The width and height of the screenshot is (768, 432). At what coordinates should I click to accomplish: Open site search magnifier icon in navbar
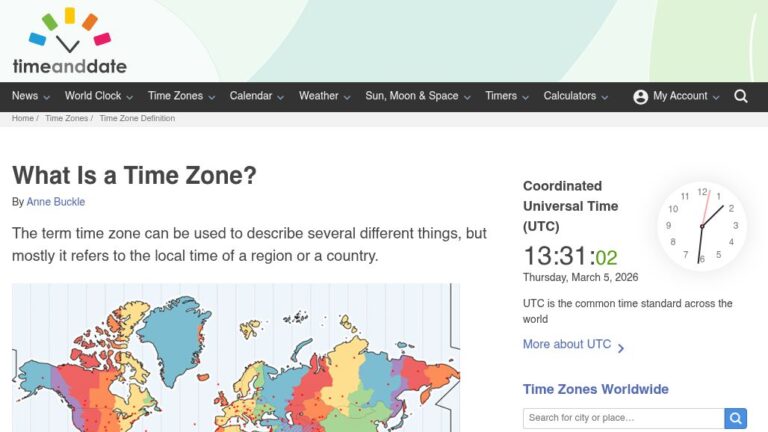tap(741, 96)
